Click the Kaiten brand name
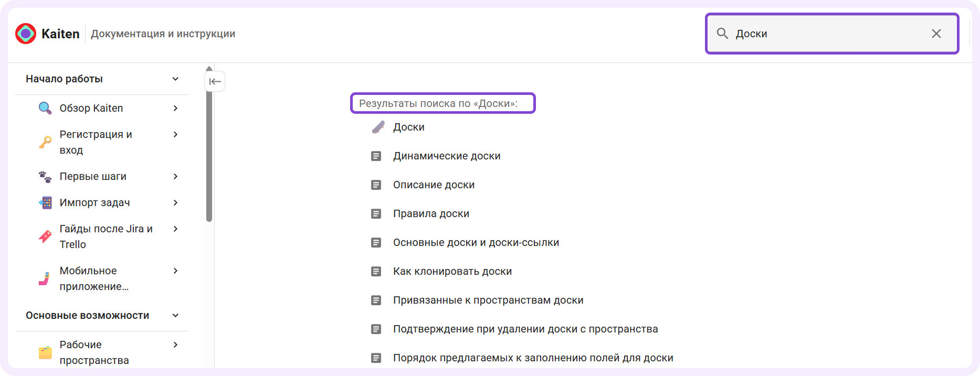 (60, 34)
